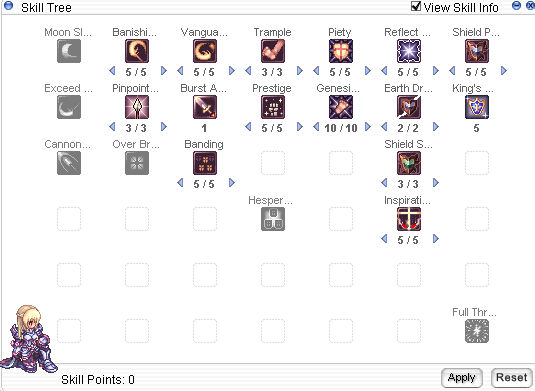The width and height of the screenshot is (535, 391).
Task: Decrease Earth Drive level with left arrow
Action: coord(384,127)
